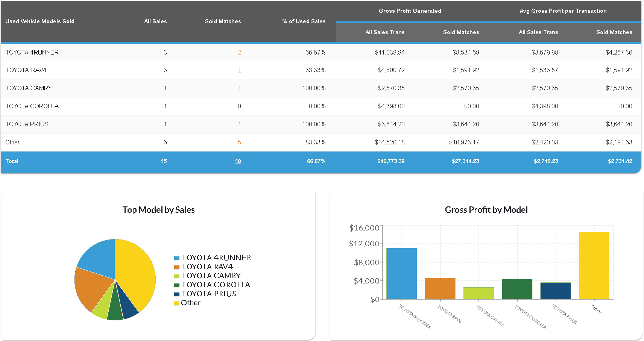Click the Used Vehicle Models Sold header
This screenshot has width=644, height=341.
pos(40,21)
